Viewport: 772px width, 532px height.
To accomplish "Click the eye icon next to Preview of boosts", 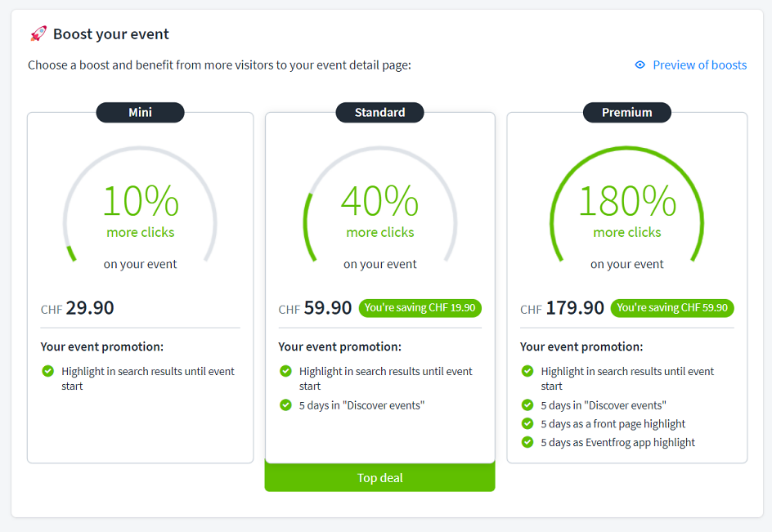I will coord(640,65).
